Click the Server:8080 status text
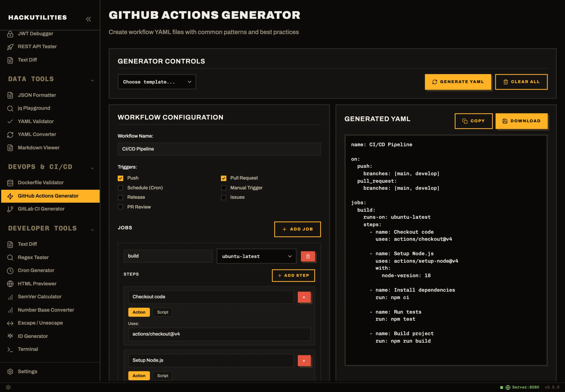Screen dimensions: 565x392 click(526, 387)
